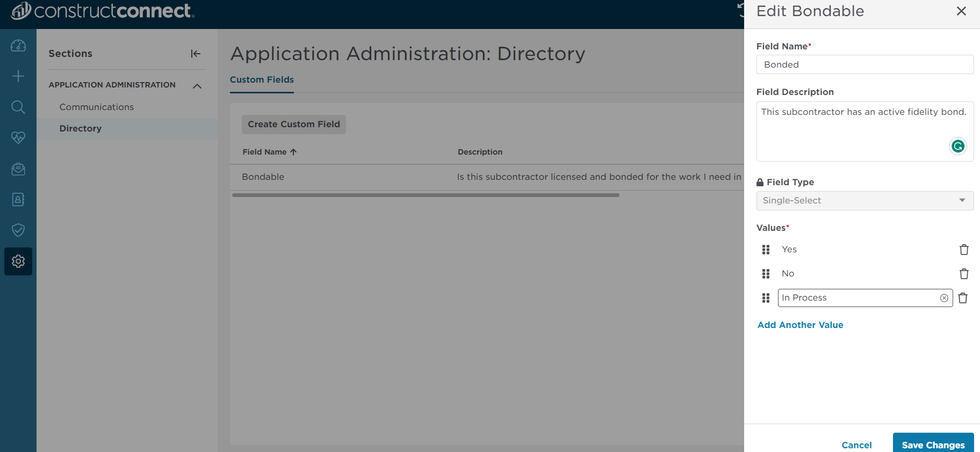Viewport: 980px width, 452px height.
Task: Sort by the Field Name column header
Action: tap(270, 152)
